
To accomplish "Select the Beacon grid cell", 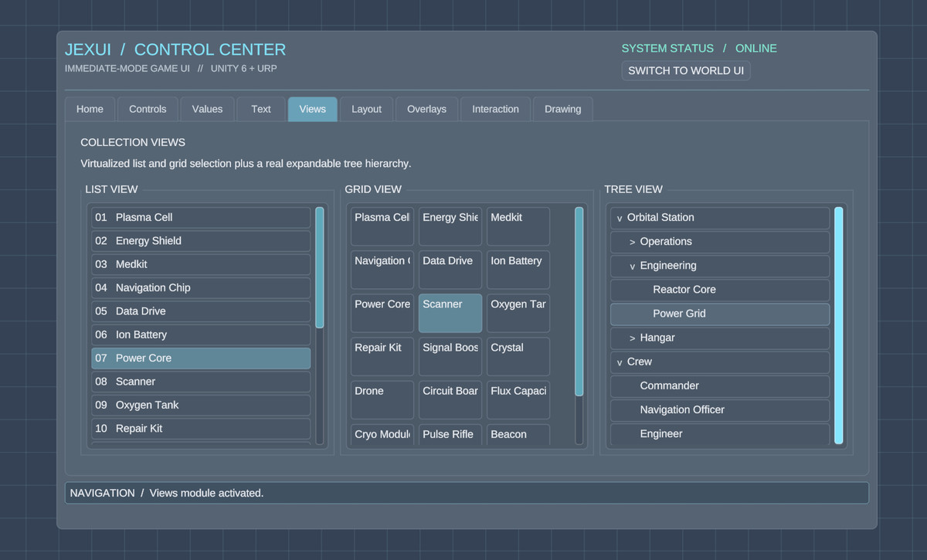I will (x=518, y=435).
